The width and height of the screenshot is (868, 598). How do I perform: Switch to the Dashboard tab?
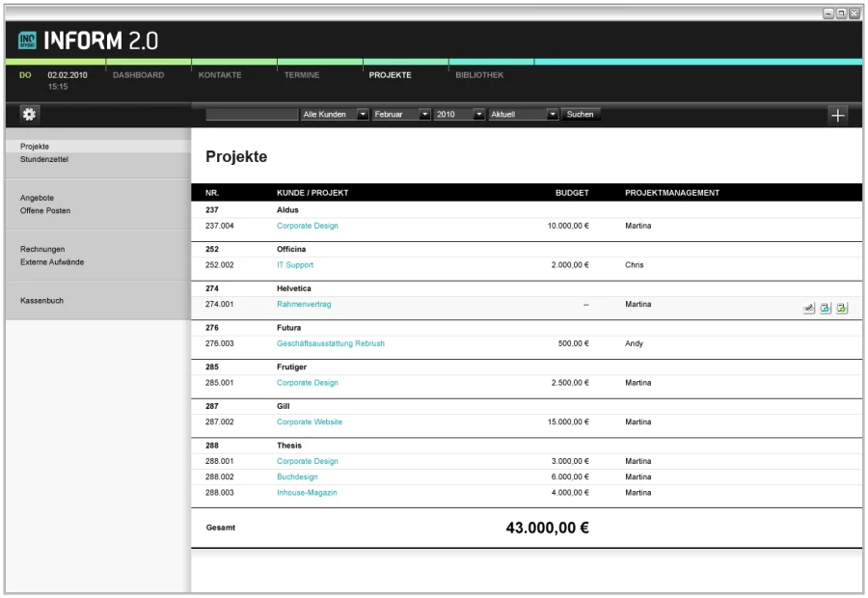coord(138,75)
